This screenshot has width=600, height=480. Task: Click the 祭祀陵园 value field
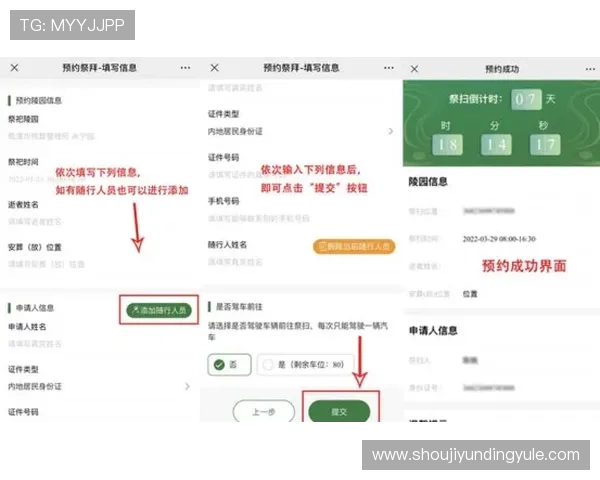(51, 136)
